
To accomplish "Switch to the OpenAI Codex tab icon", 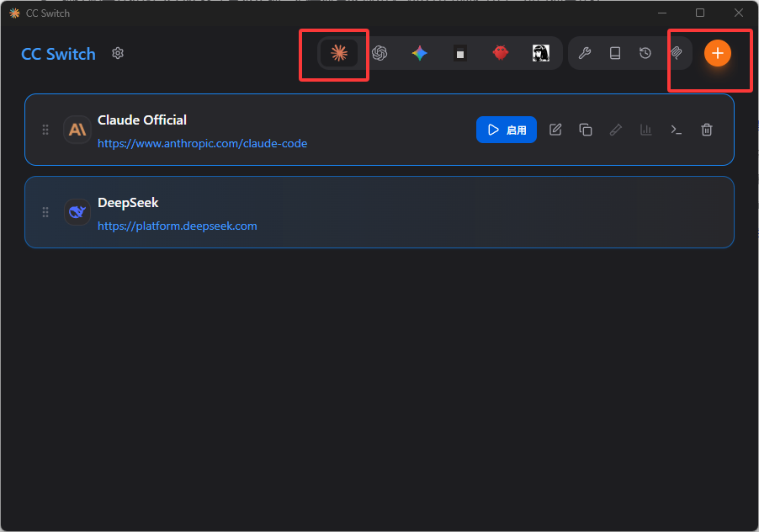I will tap(379, 53).
